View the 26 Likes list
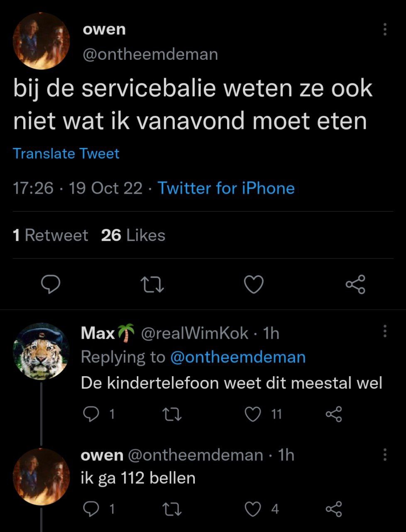 pos(133,236)
